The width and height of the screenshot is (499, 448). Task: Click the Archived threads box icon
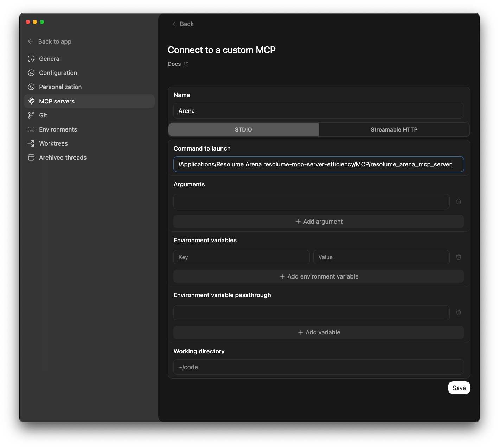point(31,158)
